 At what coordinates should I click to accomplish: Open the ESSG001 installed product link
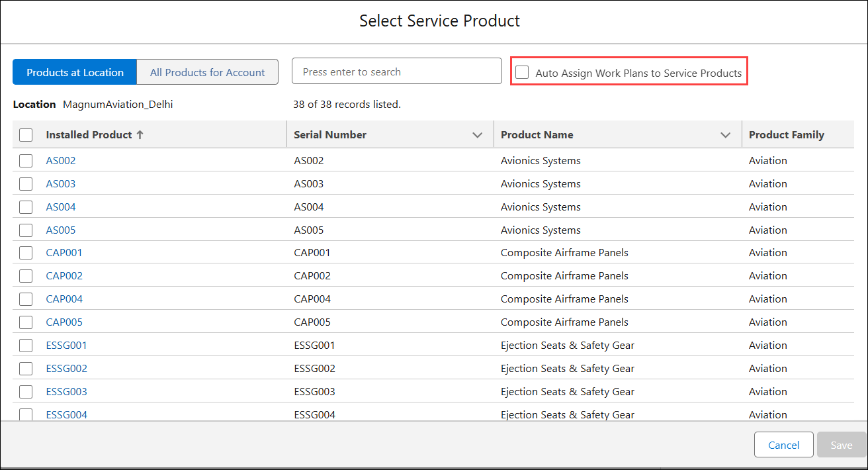tap(66, 345)
